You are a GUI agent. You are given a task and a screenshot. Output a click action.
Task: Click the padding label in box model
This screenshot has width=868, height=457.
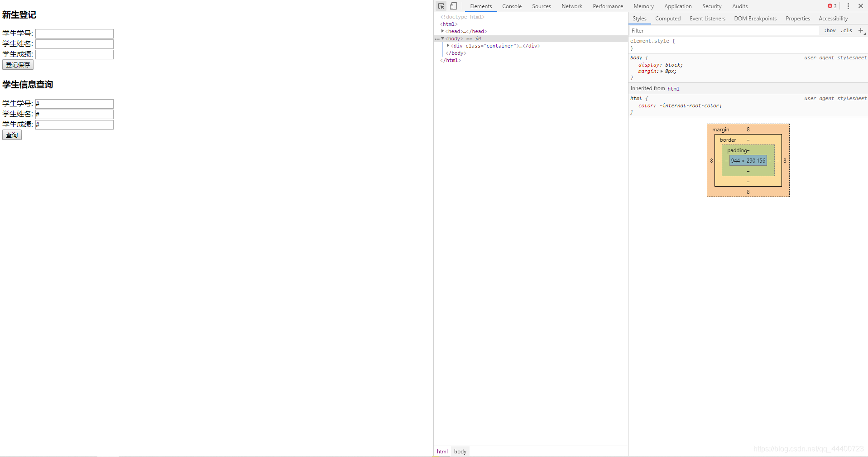pos(737,150)
